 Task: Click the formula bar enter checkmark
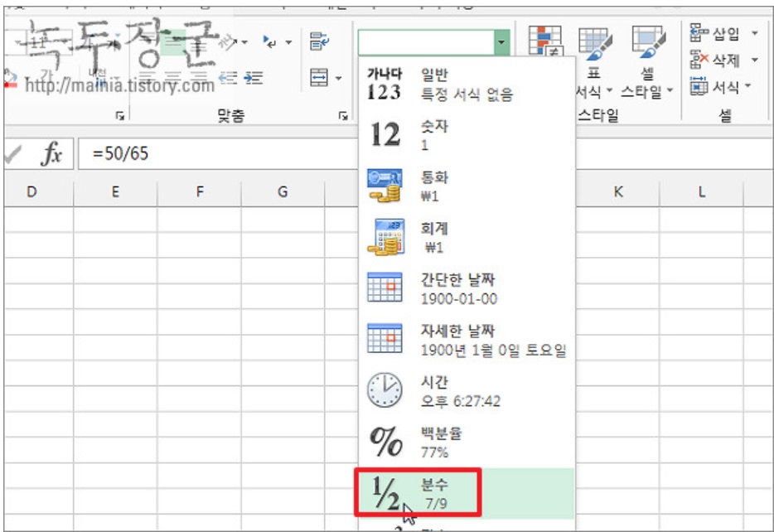pyautogui.click(x=12, y=154)
